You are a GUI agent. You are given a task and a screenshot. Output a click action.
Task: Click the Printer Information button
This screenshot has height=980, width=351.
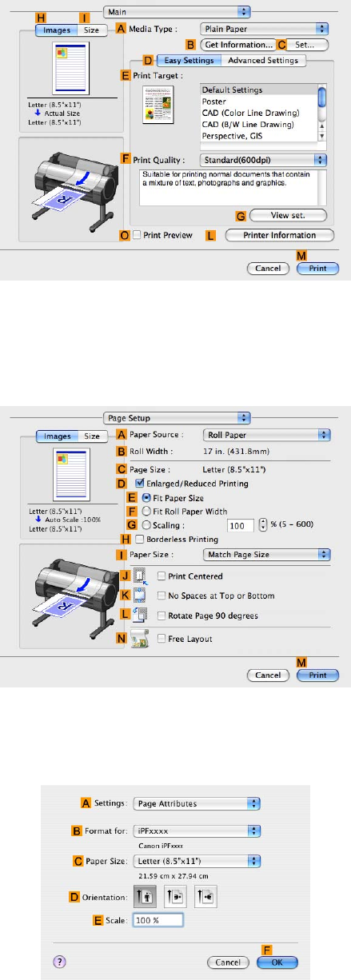coord(277,235)
